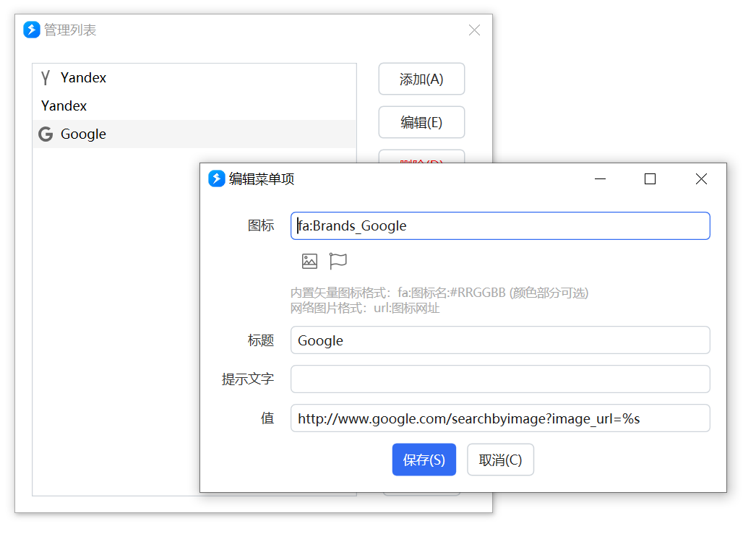Click the 添加(A) button
The height and width of the screenshot is (534, 756).
[421, 79]
